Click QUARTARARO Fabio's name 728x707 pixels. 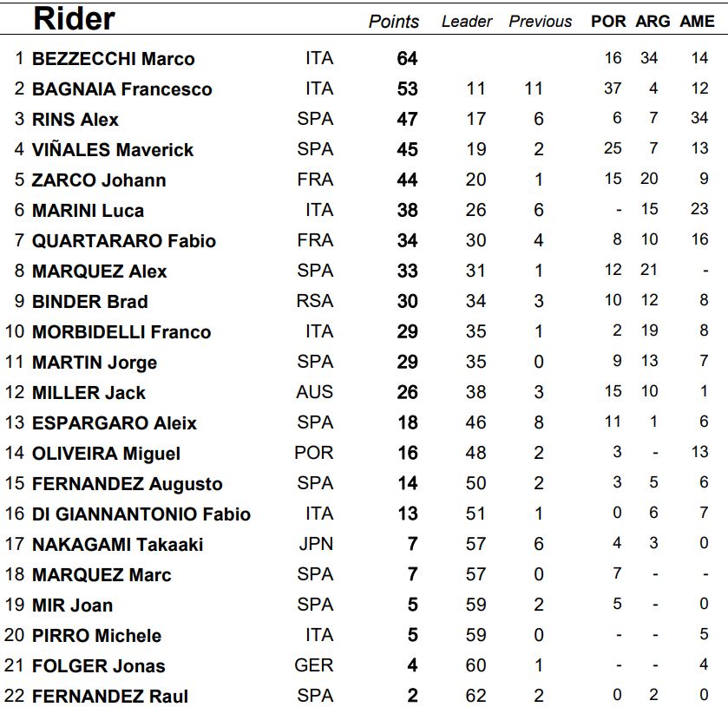[124, 241]
